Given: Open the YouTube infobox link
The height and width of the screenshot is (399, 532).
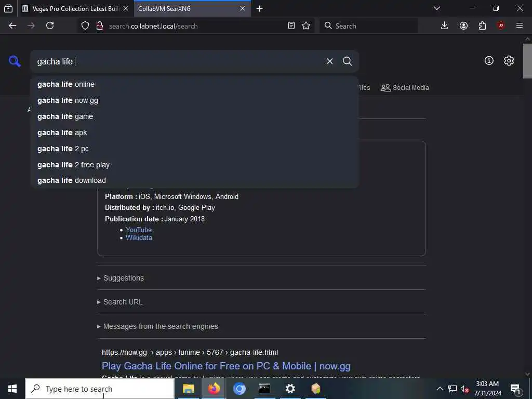Looking at the screenshot, I should tap(138, 230).
